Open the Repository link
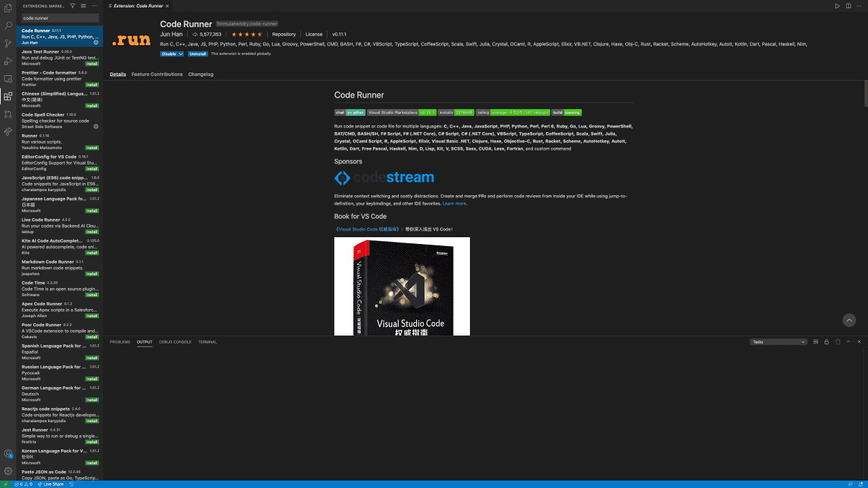 [x=284, y=34]
